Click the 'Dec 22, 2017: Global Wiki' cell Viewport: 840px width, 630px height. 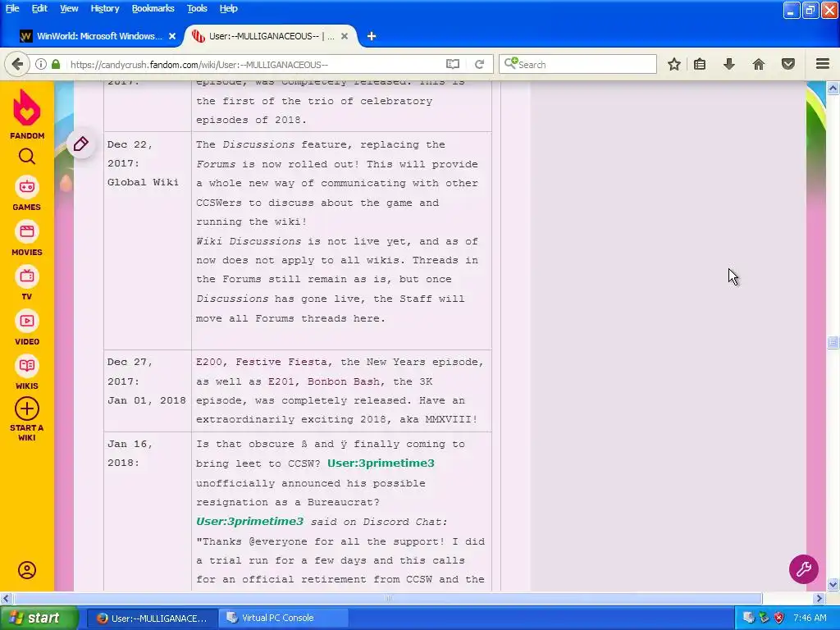point(148,240)
